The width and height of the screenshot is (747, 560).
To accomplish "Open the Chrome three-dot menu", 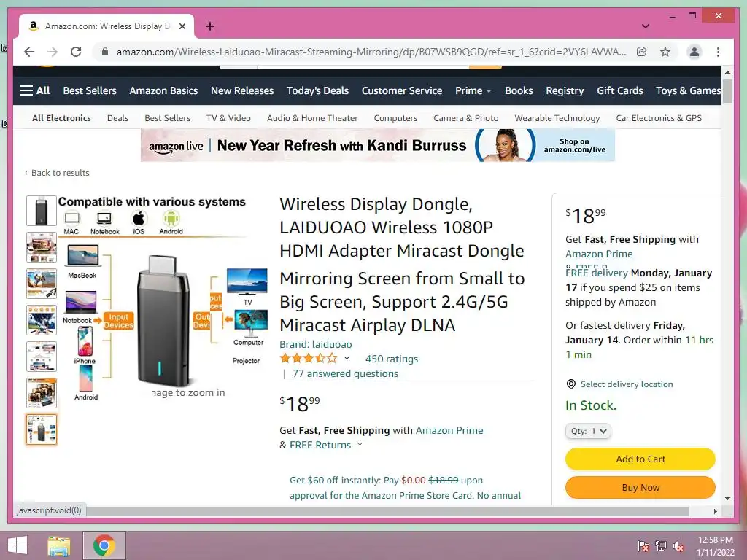I will tap(718, 52).
